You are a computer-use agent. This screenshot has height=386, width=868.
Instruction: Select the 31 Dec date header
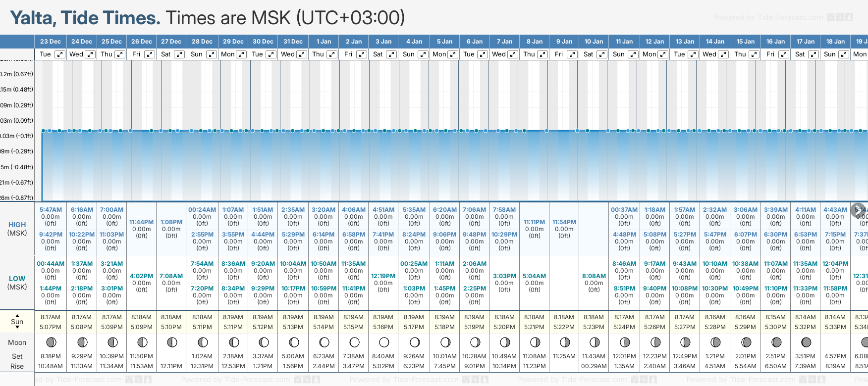[293, 42]
